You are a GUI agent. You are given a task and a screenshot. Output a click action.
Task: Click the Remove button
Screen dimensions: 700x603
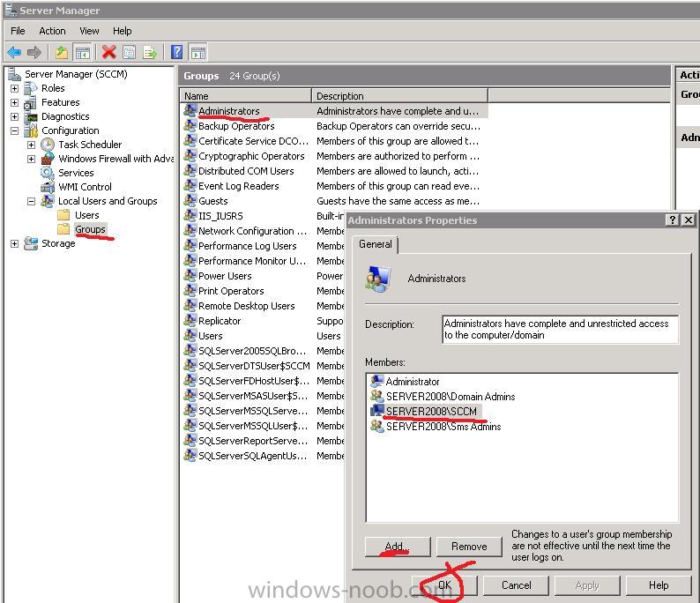coord(469,547)
